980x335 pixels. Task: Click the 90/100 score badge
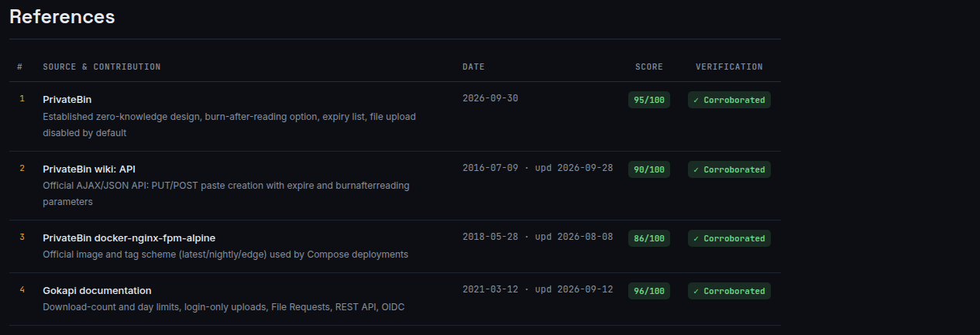[649, 169]
